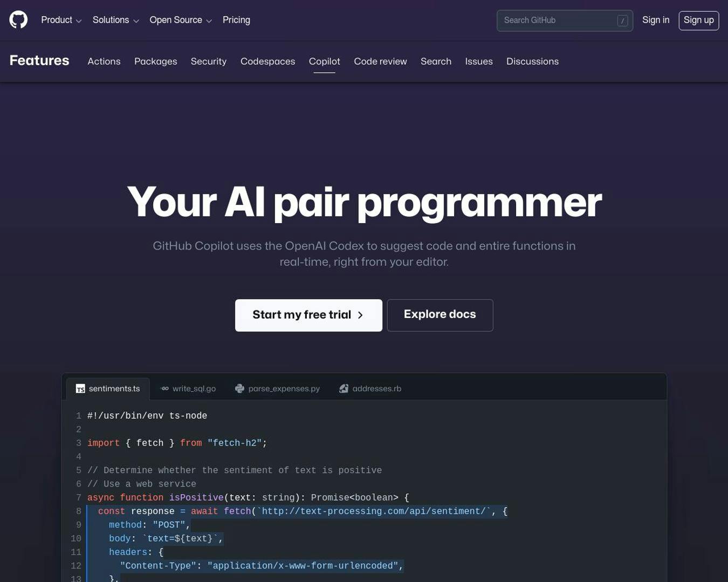
Task: Click code line "#!/usr/bin/env ts-node"
Action: pos(147,415)
